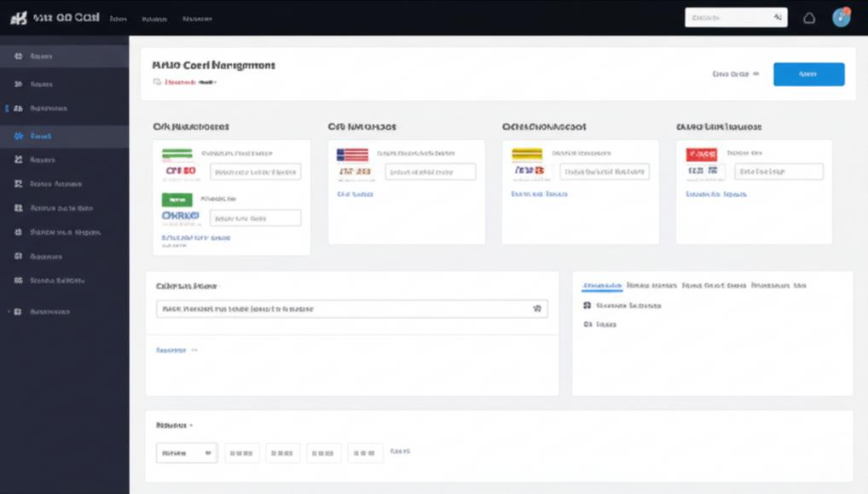Click the topmost icon in the left sidebar
Viewport: 868px width, 494px height.
[19, 56]
